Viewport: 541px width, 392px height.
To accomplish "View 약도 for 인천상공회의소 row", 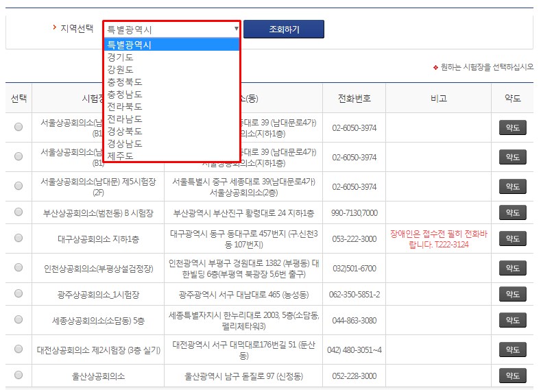I will [x=512, y=268].
